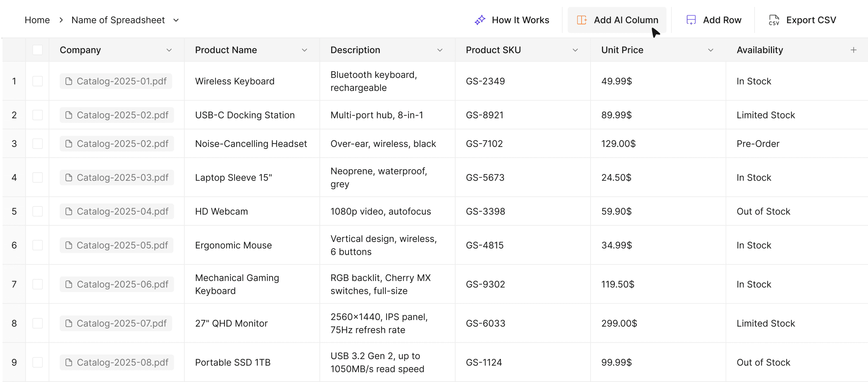Click the Export CSV button label
This screenshot has width=868, height=382.
pos(811,20)
